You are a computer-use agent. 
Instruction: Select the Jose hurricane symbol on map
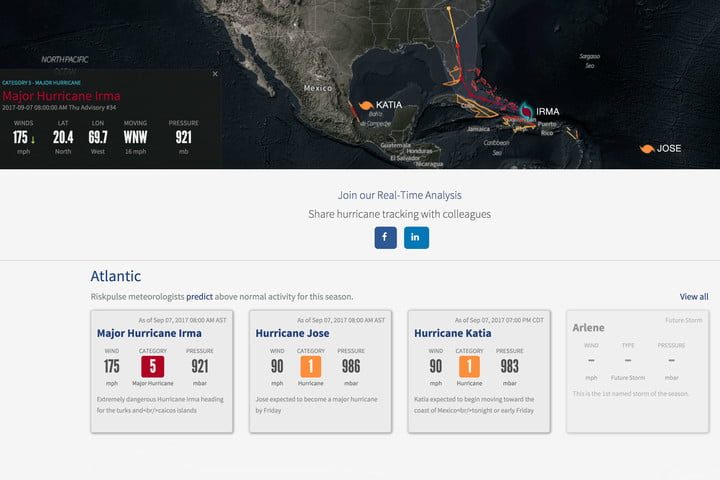(x=647, y=149)
